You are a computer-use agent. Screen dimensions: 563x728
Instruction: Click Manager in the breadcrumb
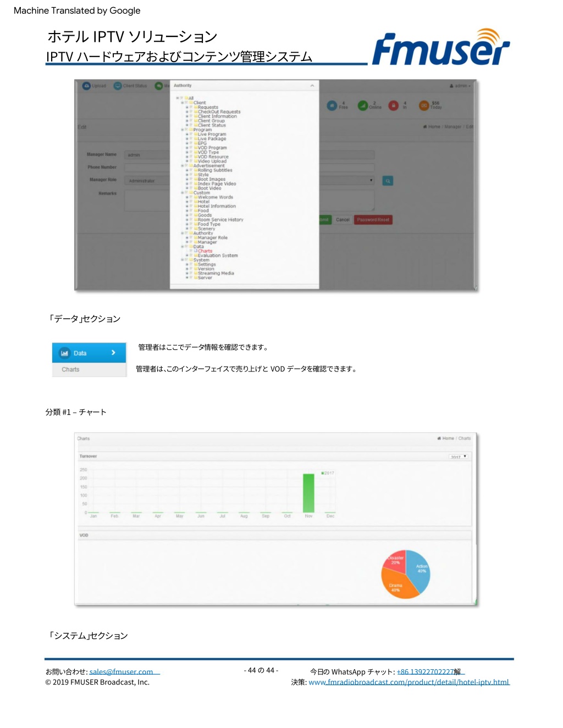pyautogui.click(x=453, y=127)
